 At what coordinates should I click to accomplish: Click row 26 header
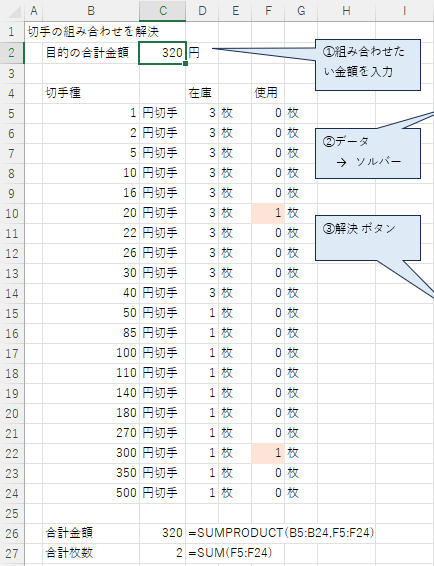[x=12, y=534]
